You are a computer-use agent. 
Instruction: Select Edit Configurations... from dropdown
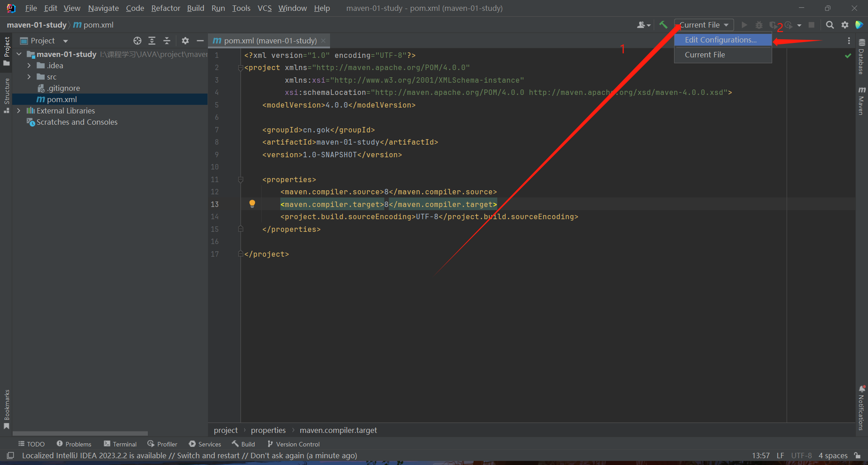point(723,40)
